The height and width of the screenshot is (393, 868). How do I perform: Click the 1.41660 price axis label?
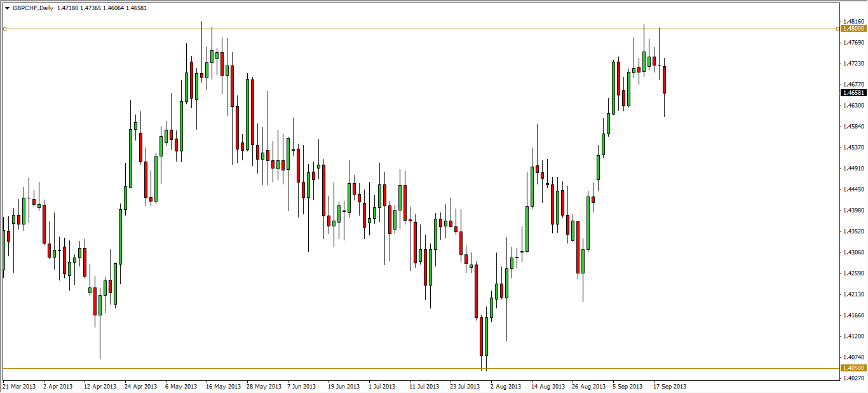[x=853, y=315]
